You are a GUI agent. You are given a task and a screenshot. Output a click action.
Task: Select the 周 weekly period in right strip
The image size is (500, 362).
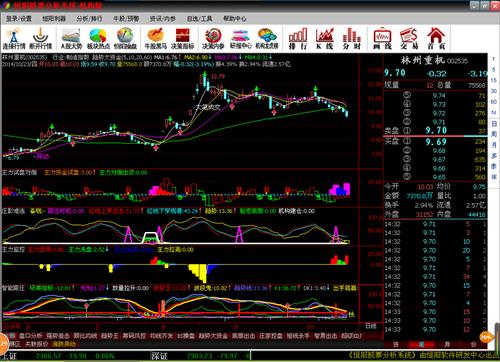click(x=494, y=134)
